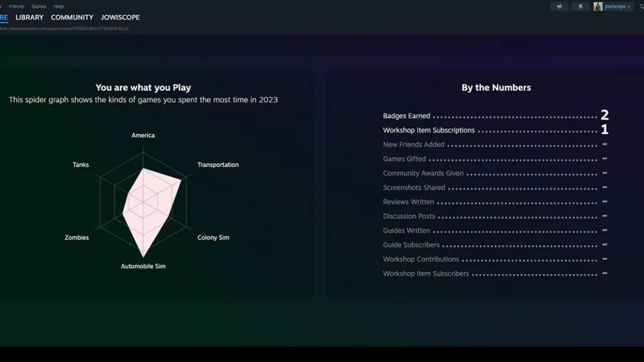Click the jowiscope profile avatar
Screen dimensions: 644x362
click(598, 6)
